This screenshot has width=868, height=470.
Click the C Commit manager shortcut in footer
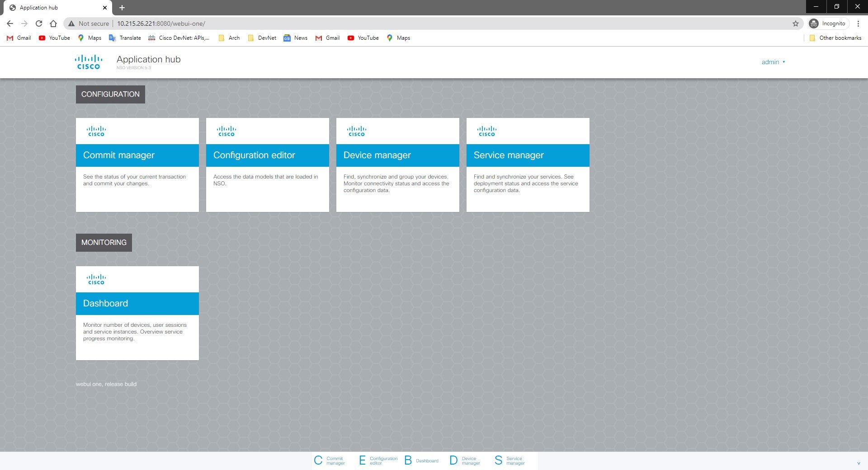pyautogui.click(x=330, y=461)
